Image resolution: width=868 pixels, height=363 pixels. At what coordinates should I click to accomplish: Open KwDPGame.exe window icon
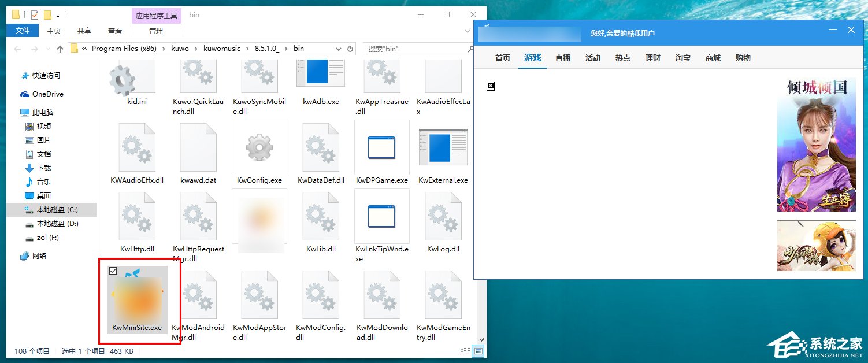(382, 147)
